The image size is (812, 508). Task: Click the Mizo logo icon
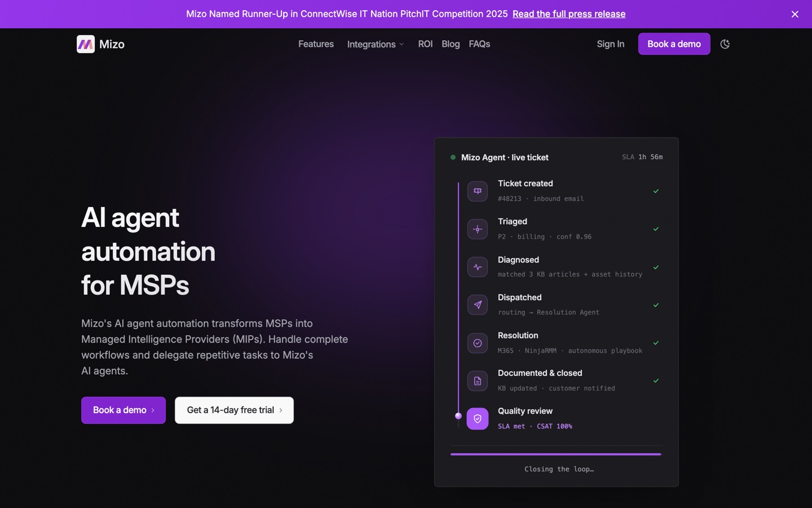point(86,44)
